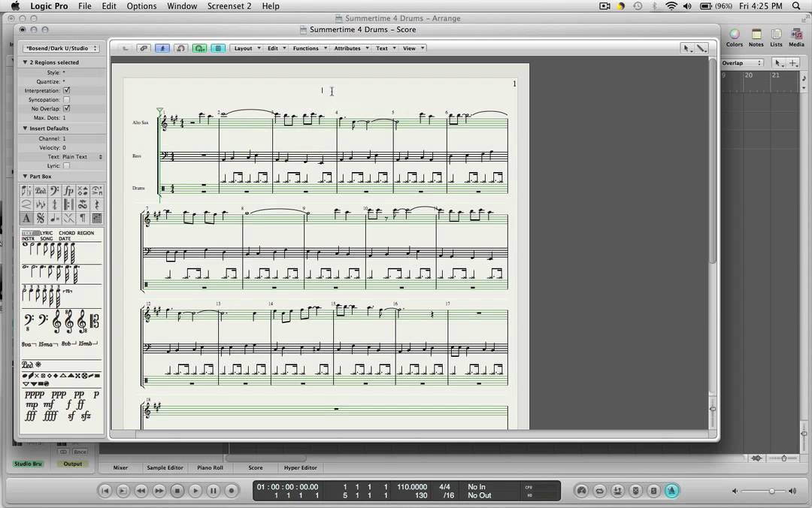Image resolution: width=812 pixels, height=508 pixels.
Task: Open the Lists pane in Arrange toolbar
Action: click(776, 38)
